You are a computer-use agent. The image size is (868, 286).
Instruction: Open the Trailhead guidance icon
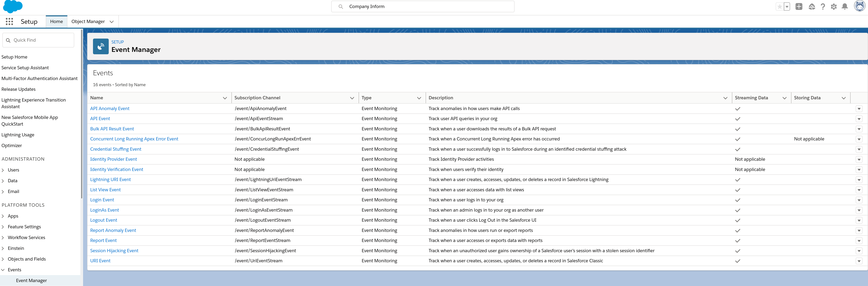(x=812, y=7)
